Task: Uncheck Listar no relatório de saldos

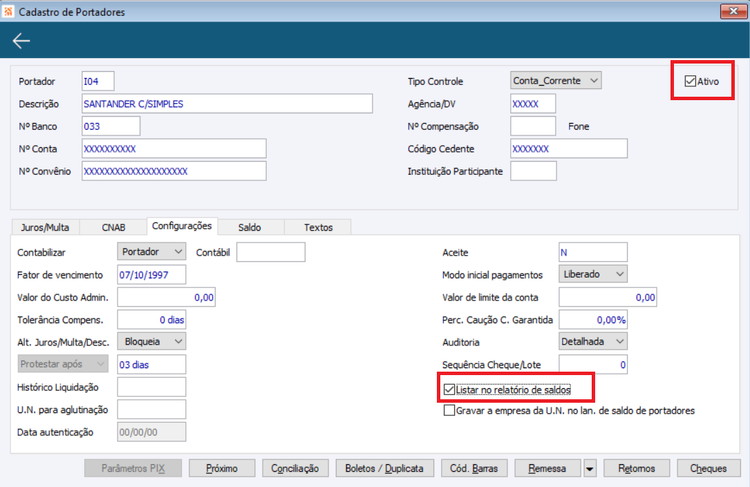Action: (449, 389)
